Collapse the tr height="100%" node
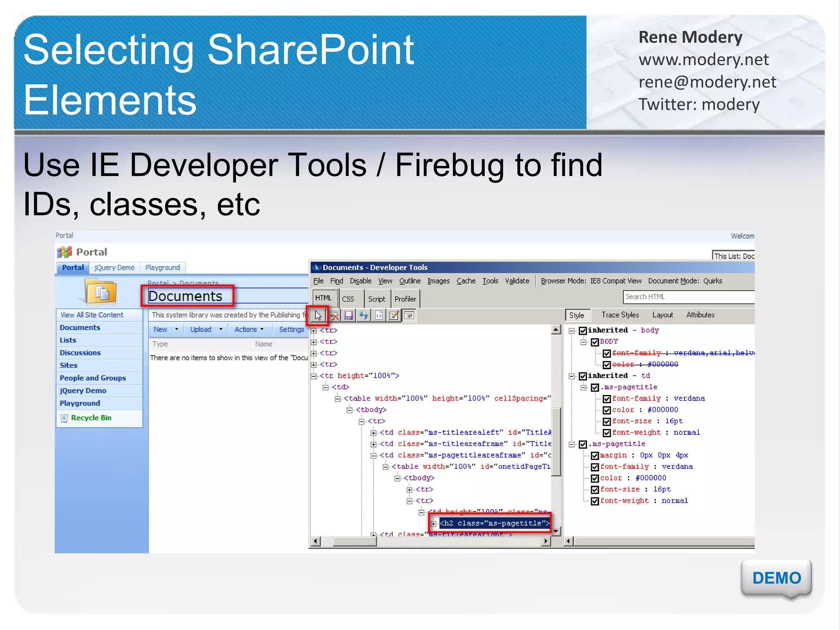The width and height of the screenshot is (840, 630). (x=314, y=376)
